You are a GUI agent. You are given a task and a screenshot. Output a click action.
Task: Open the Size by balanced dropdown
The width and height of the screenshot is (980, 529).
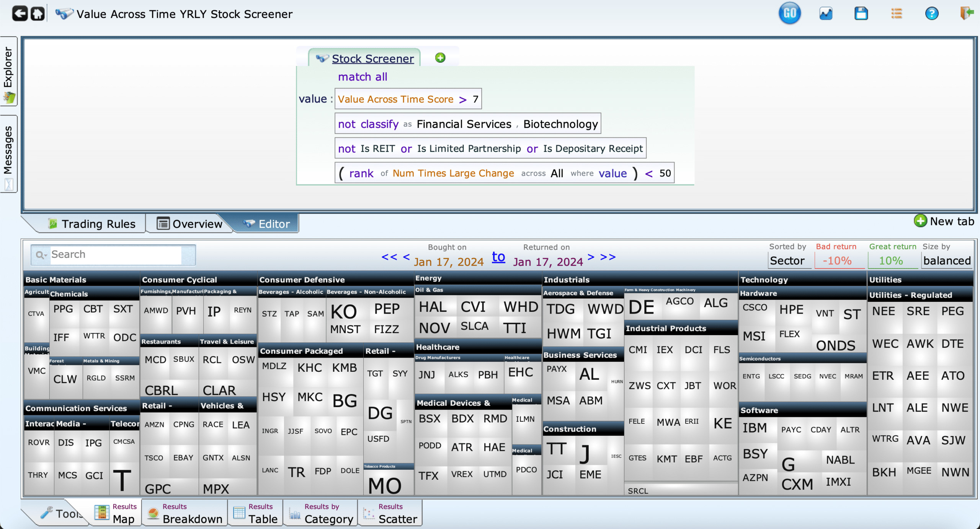[x=947, y=261]
